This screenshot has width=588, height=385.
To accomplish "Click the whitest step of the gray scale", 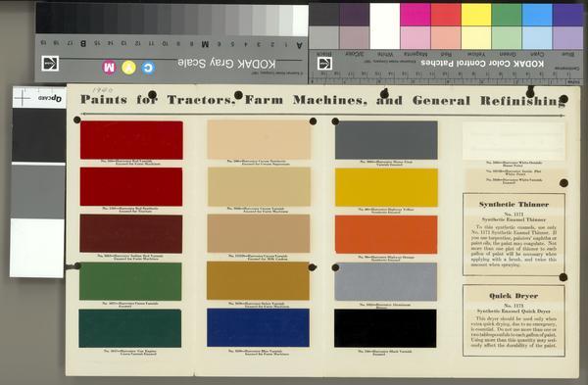I will pos(300,21).
